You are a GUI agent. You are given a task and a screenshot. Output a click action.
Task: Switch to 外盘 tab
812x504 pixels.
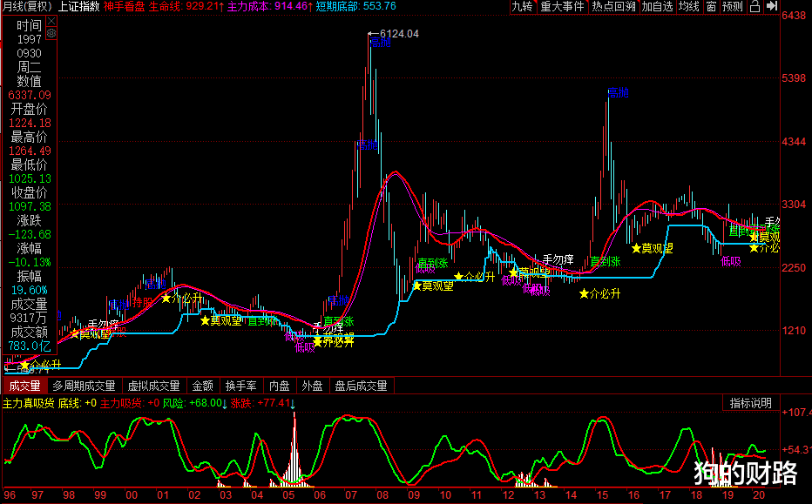[312, 386]
